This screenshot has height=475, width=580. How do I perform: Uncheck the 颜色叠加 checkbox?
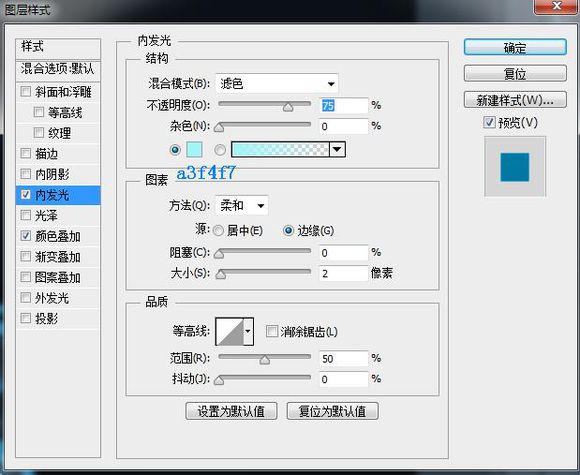tap(26, 236)
